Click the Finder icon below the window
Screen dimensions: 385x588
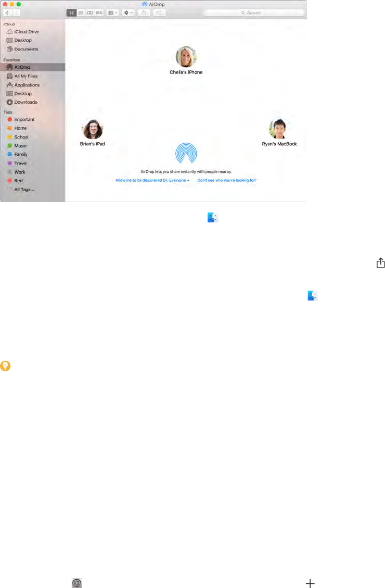(x=213, y=218)
